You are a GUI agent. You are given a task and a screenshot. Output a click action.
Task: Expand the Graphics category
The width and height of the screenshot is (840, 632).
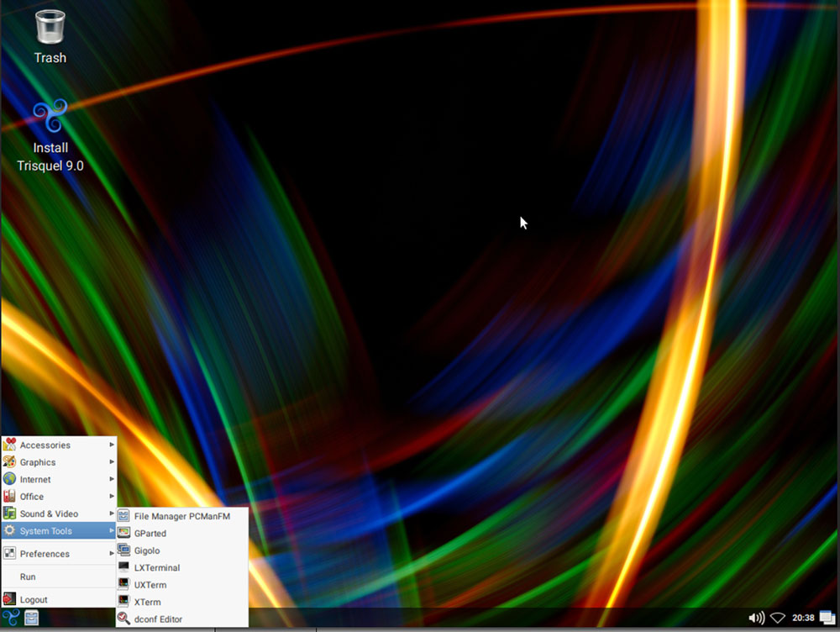[x=38, y=462]
